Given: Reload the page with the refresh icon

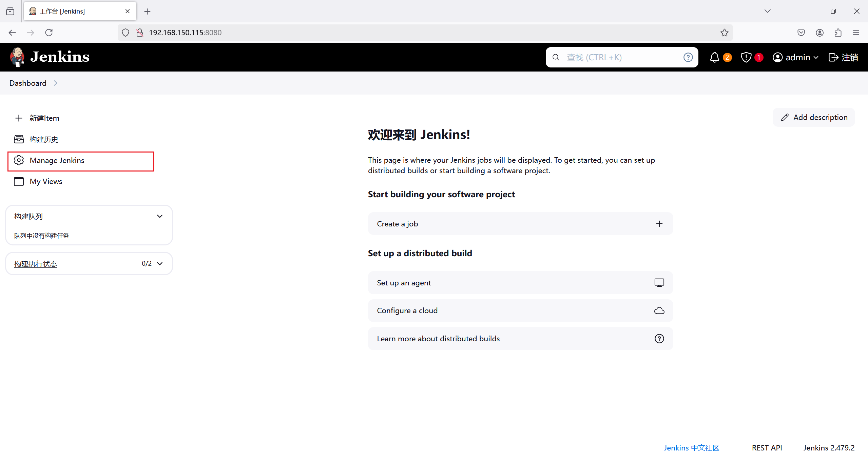Looking at the screenshot, I should tap(49, 33).
